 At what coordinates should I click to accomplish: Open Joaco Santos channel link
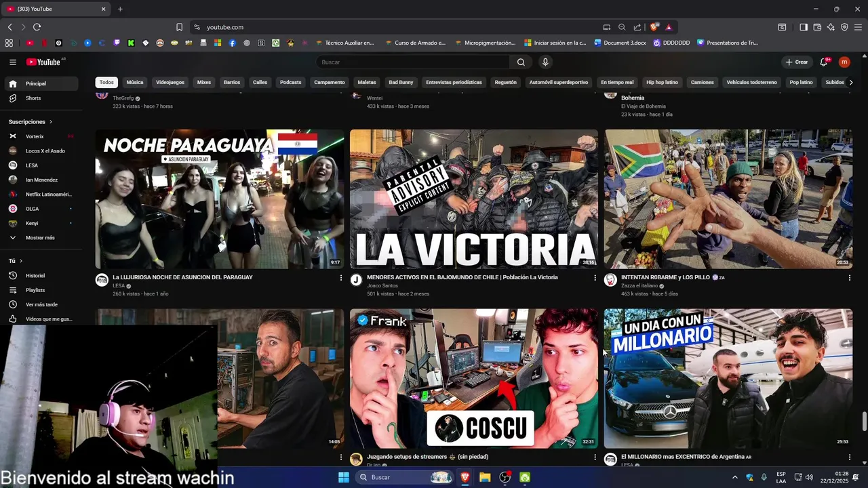coord(381,286)
